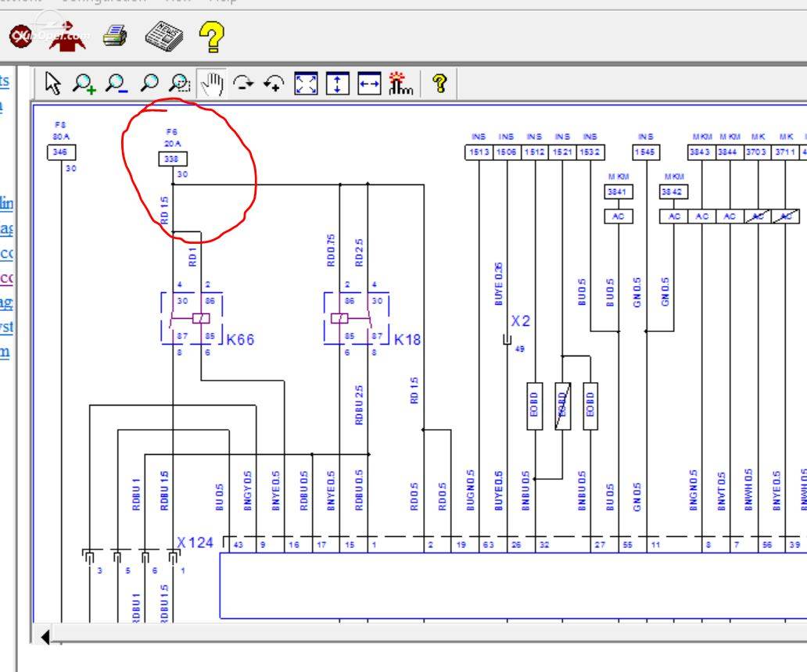Click wire label BUYE 0.35
The height and width of the screenshot is (672, 807).
point(498,284)
